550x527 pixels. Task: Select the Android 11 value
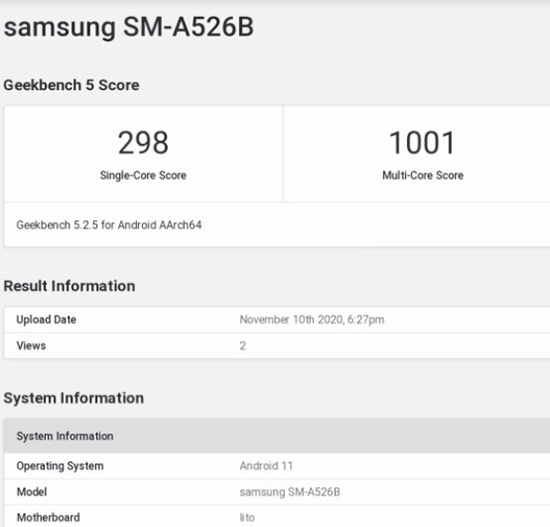pyautogui.click(x=266, y=466)
